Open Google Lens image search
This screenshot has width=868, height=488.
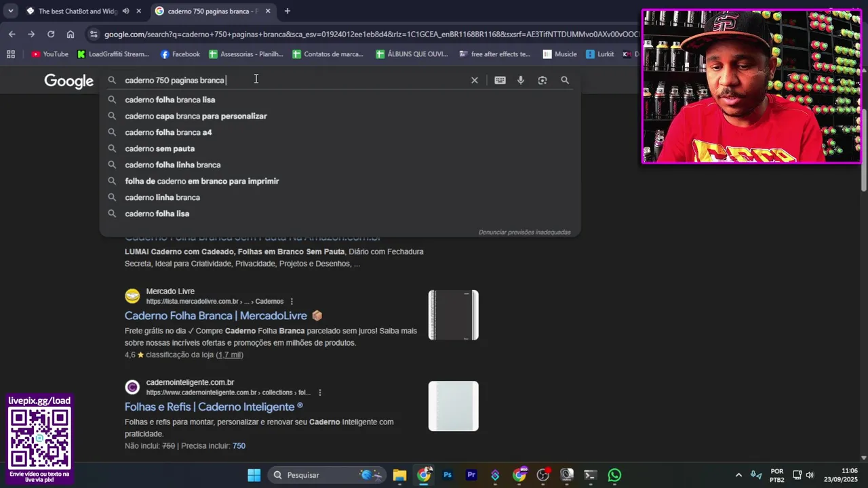[542, 80]
